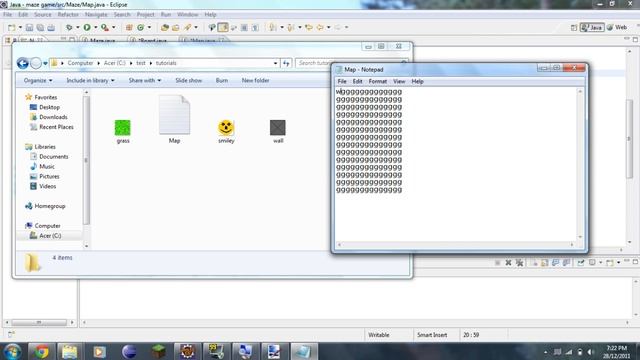The image size is (640, 360).
Task: Open Explorer recent pages dropdown arrow
Action: [x=45, y=64]
